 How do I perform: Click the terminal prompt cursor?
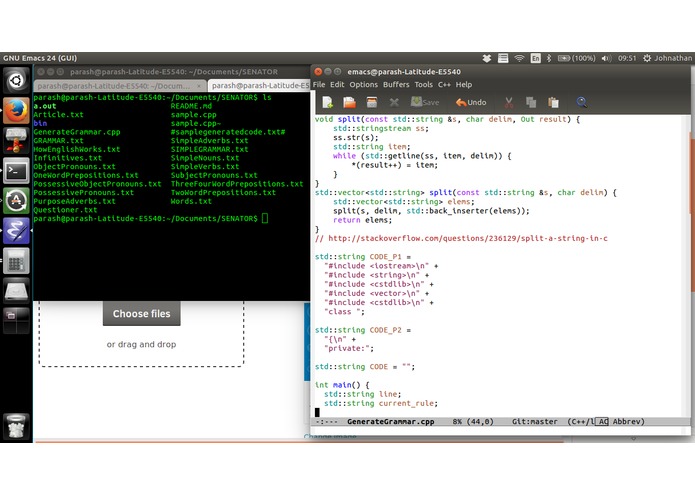pos(265,218)
